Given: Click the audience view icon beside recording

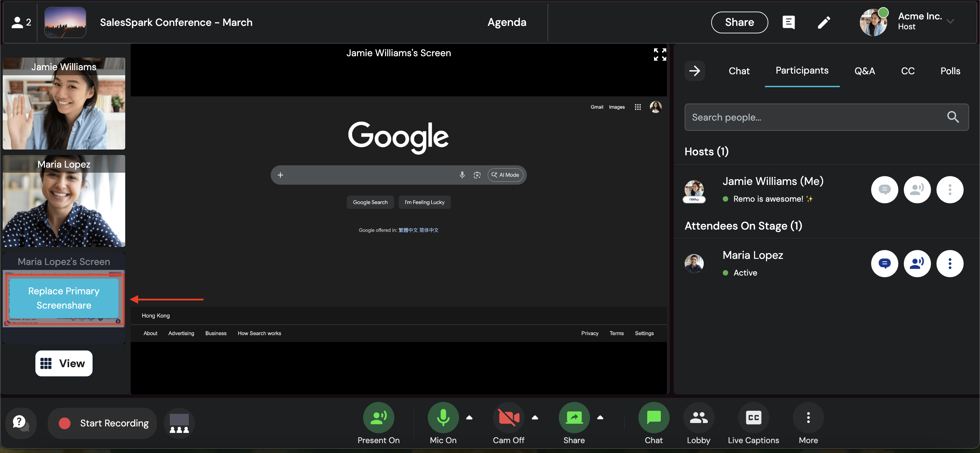Looking at the screenshot, I should [x=179, y=423].
